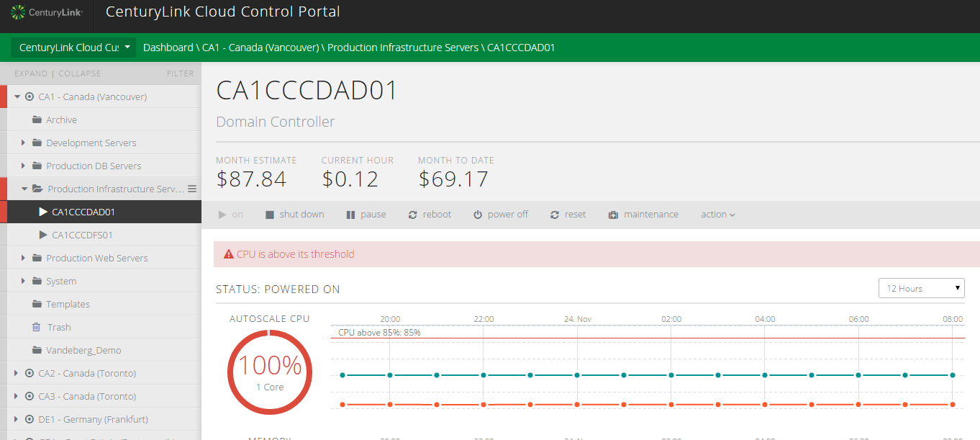This screenshot has height=440, width=980.
Task: Click COLLAPSE in the tree header
Action: [x=80, y=73]
